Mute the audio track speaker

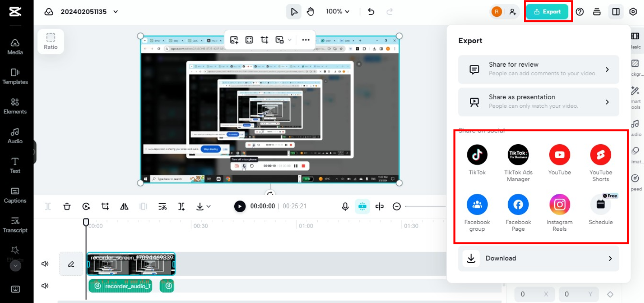pos(45,286)
